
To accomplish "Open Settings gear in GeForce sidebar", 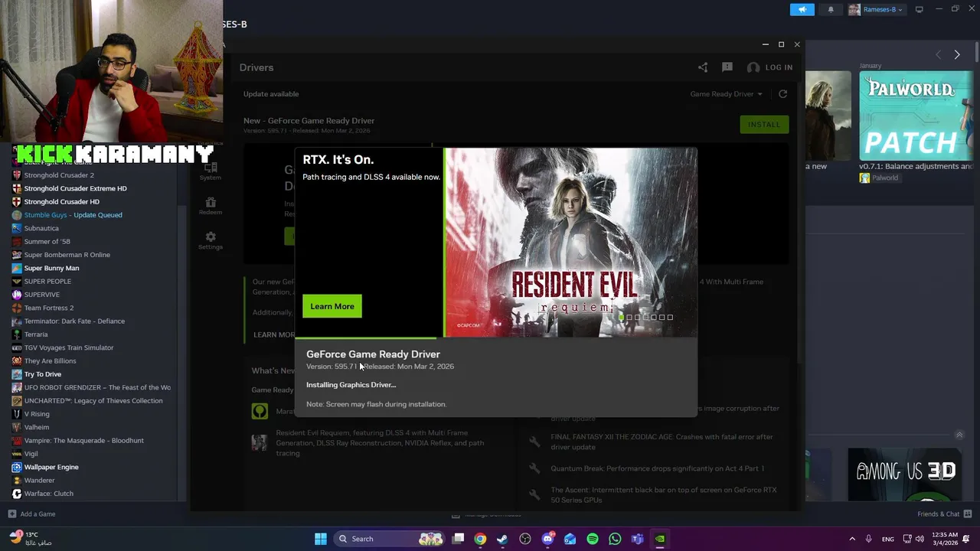I will [x=211, y=241].
